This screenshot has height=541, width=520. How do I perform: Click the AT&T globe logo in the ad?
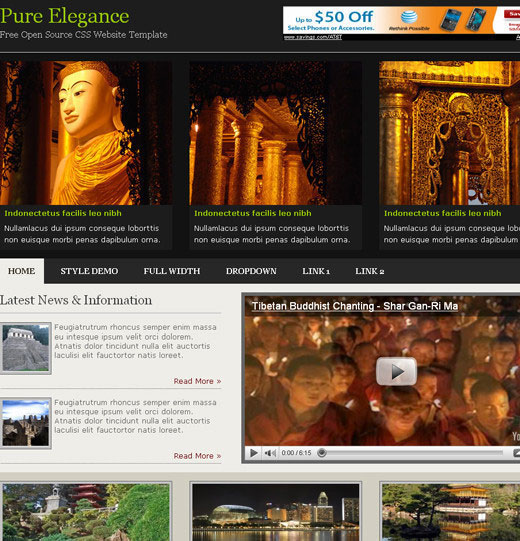pos(409,17)
